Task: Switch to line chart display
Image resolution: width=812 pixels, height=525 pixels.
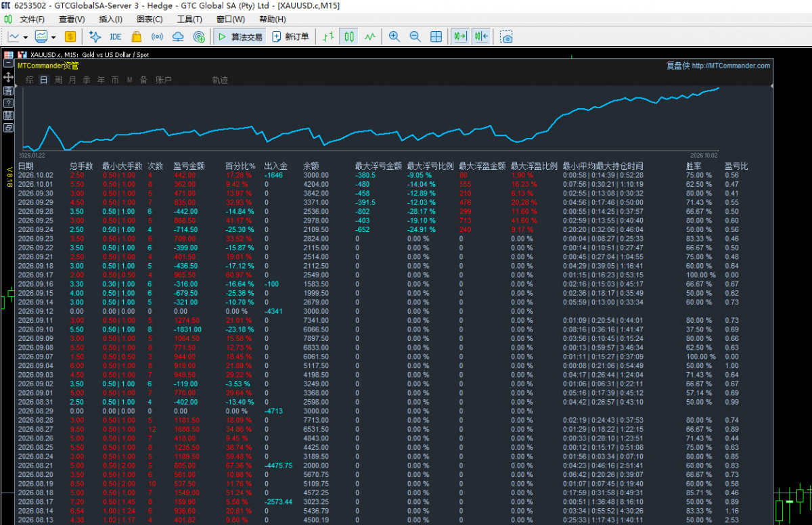Action: pyautogui.click(x=370, y=37)
